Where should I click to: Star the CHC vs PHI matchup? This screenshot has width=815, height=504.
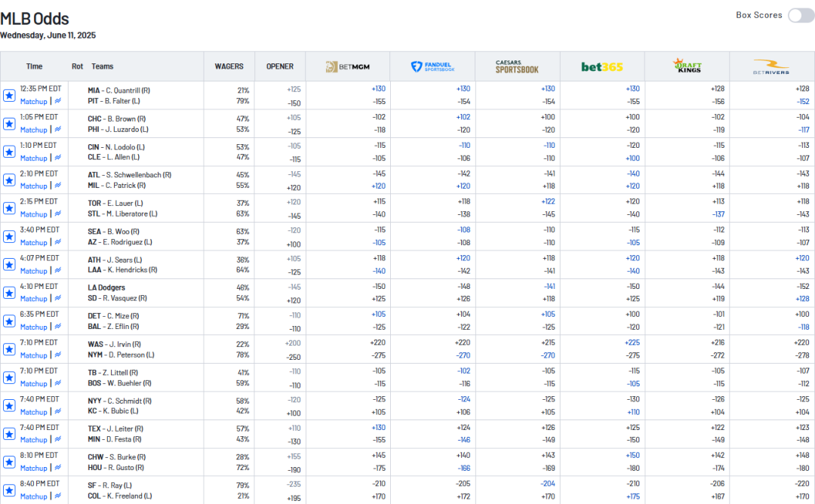pos(9,124)
